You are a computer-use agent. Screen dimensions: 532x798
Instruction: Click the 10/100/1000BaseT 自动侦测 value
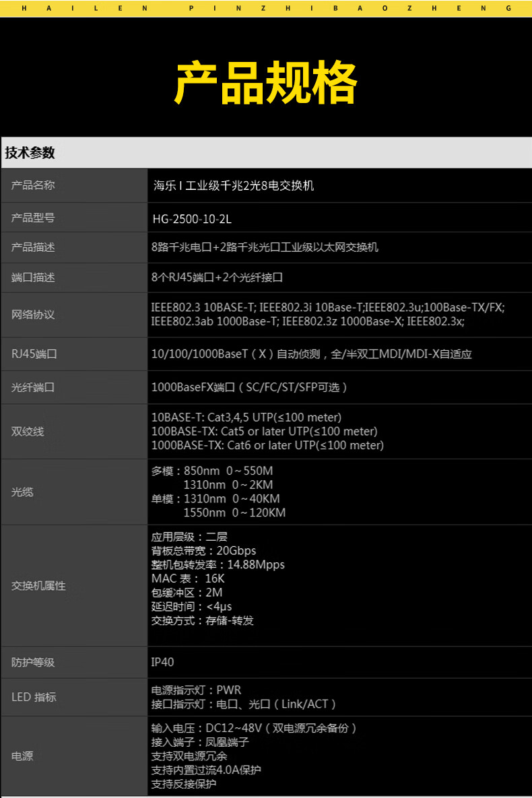coord(312,354)
